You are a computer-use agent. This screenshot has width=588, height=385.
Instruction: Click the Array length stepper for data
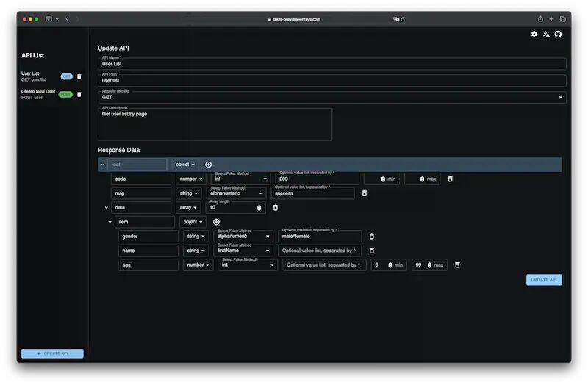click(x=259, y=208)
